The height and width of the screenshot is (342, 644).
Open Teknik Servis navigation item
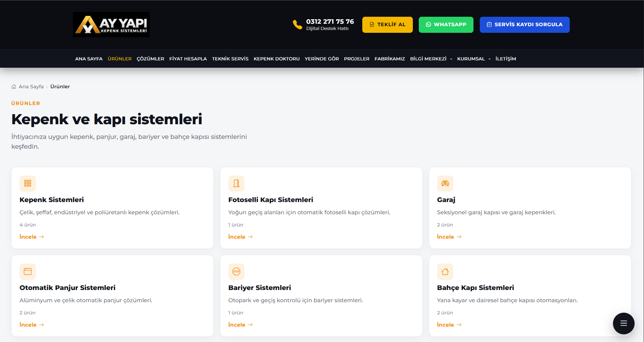[230, 59]
